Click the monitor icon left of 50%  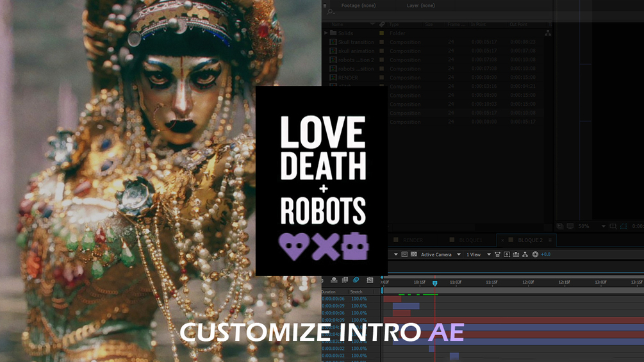point(570,226)
